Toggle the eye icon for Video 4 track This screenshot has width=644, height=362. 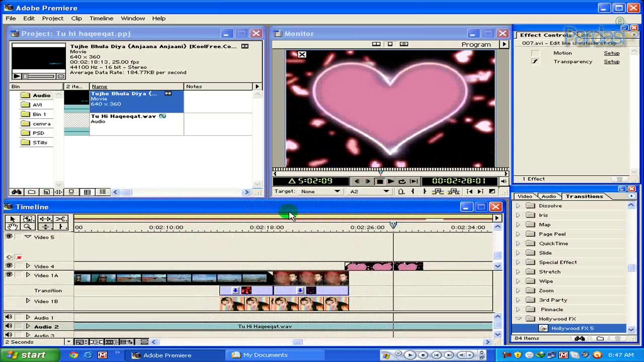9,266
